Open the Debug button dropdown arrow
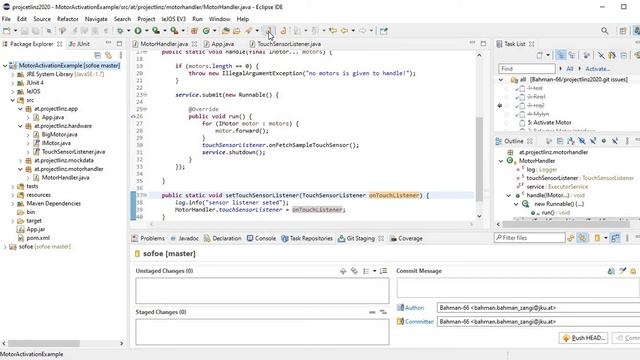640x360 pixels. click(x=128, y=31)
